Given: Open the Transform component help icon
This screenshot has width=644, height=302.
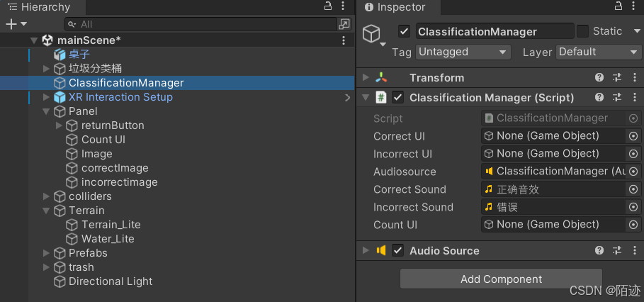Looking at the screenshot, I should [599, 78].
